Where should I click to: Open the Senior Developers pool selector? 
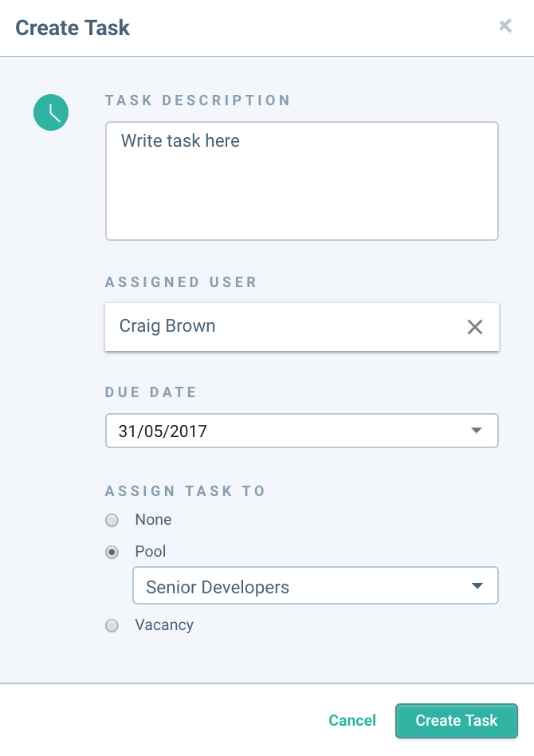315,585
